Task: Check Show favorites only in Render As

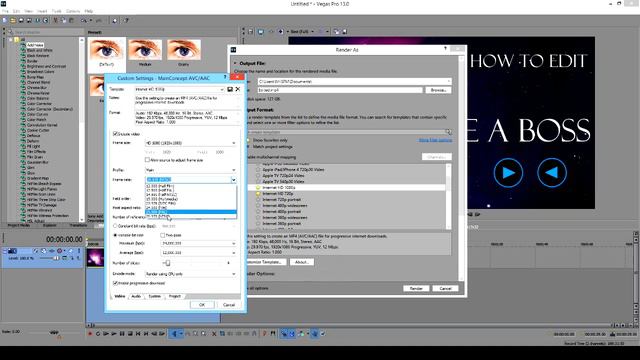Action: coord(248,140)
